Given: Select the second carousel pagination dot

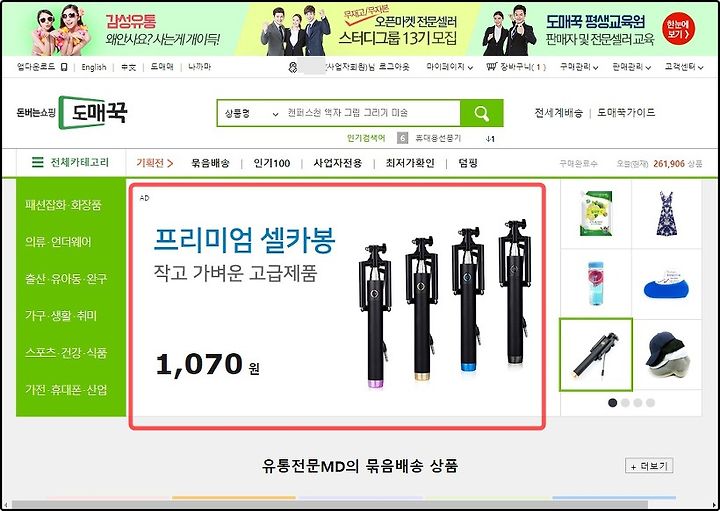Looking at the screenshot, I should tap(625, 403).
